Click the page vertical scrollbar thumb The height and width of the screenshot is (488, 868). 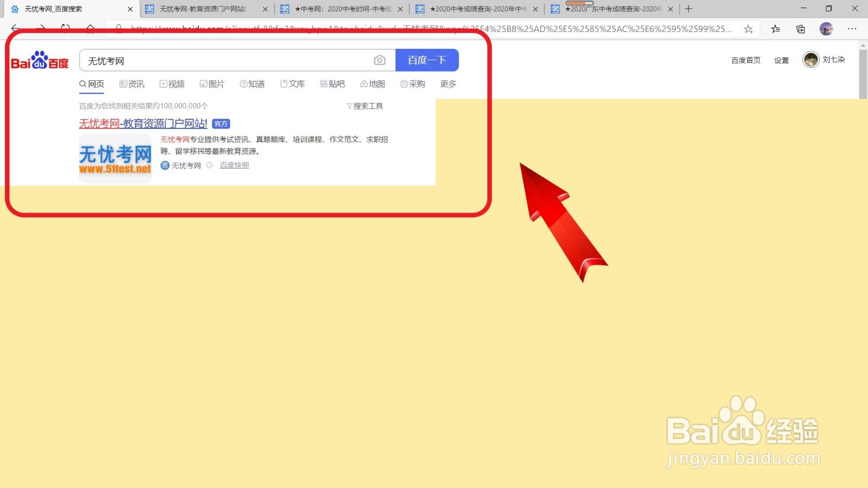tap(863, 75)
